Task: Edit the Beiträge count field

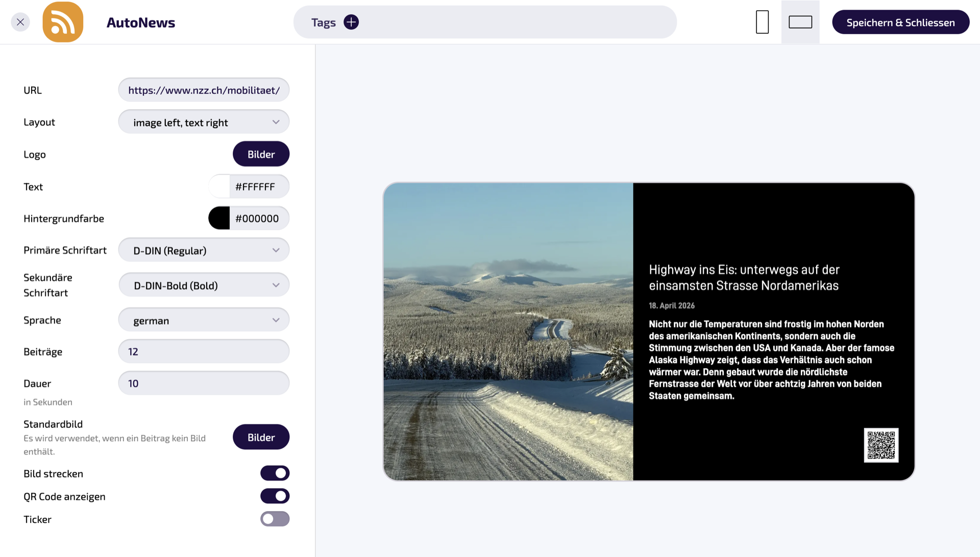Action: pos(204,351)
